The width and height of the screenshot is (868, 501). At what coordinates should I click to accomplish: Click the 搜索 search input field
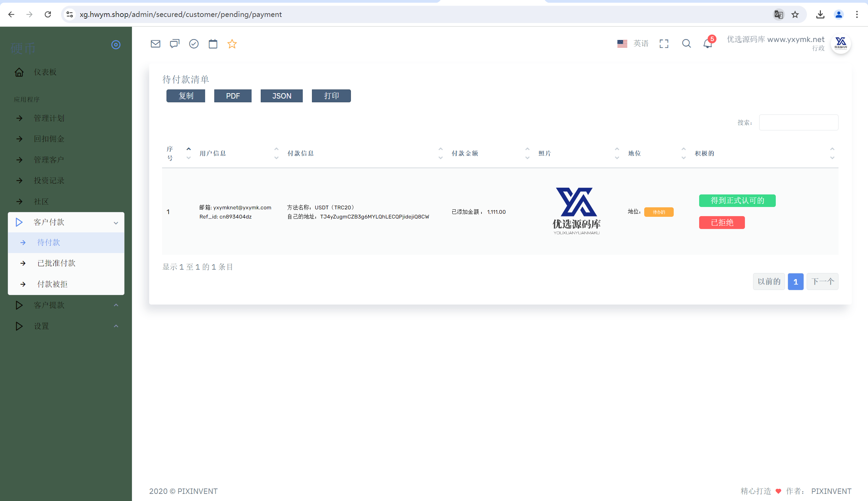point(798,123)
